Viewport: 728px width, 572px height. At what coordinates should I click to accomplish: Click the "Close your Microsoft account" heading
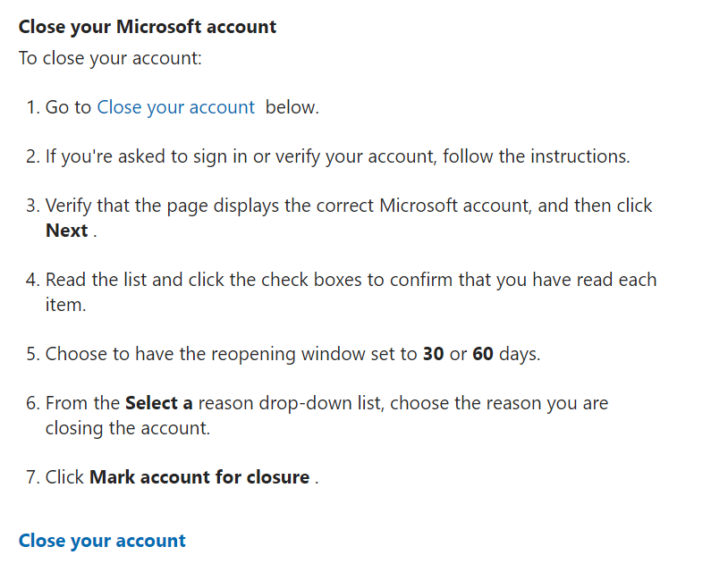pyautogui.click(x=148, y=27)
